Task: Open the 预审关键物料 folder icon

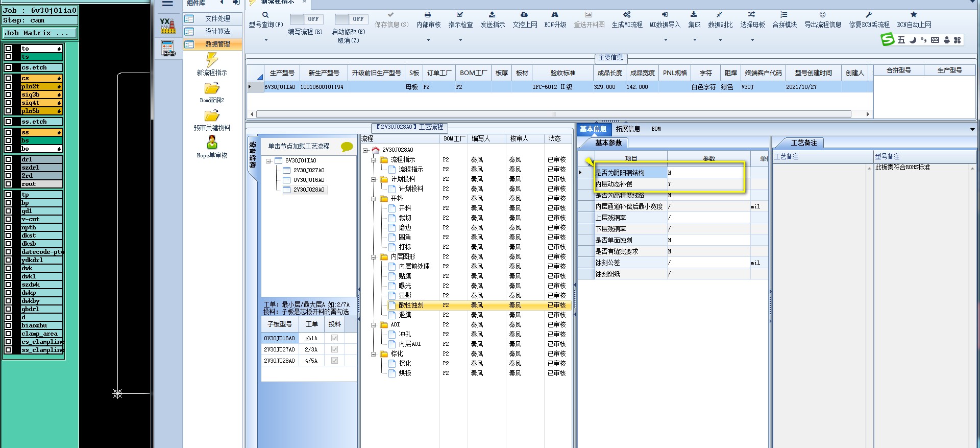Action: pyautogui.click(x=212, y=115)
